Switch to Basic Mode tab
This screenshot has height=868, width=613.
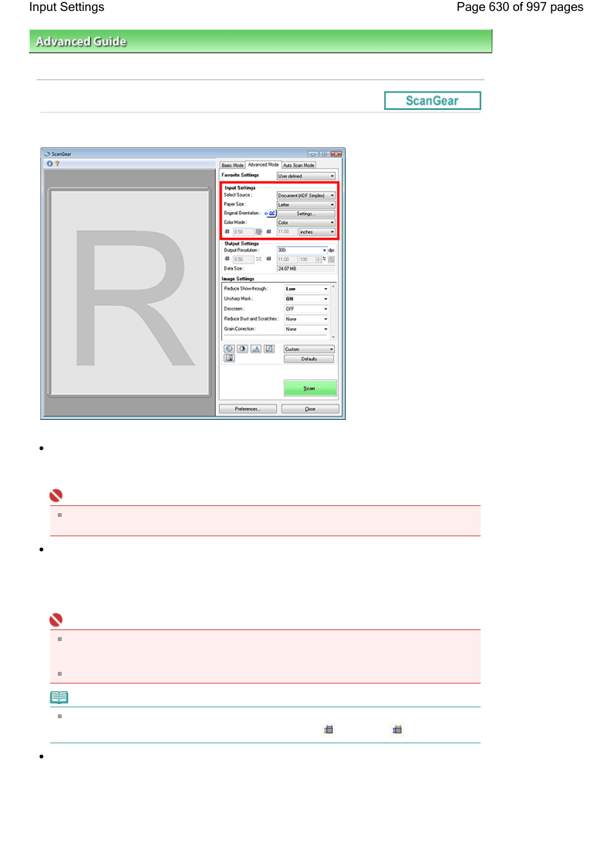click(233, 165)
